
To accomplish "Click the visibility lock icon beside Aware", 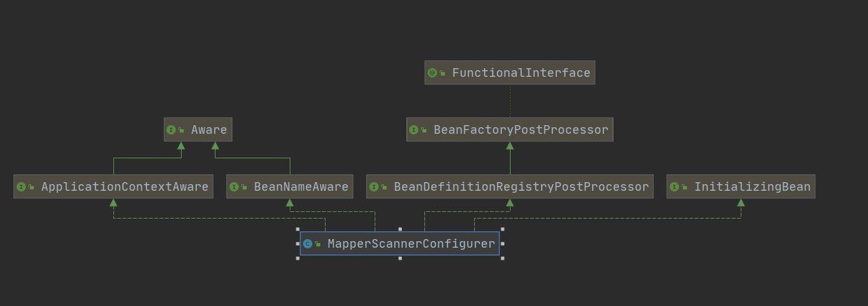I will (182, 130).
